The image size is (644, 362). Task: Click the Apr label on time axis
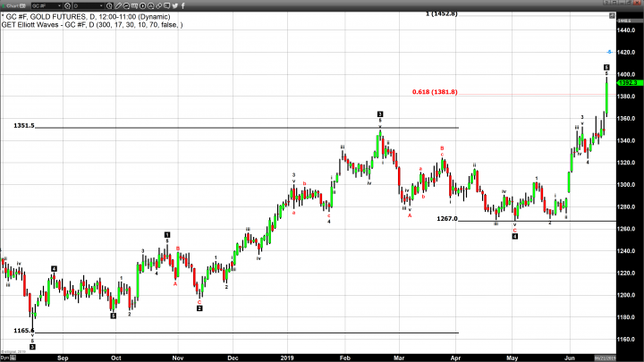tap(455, 358)
